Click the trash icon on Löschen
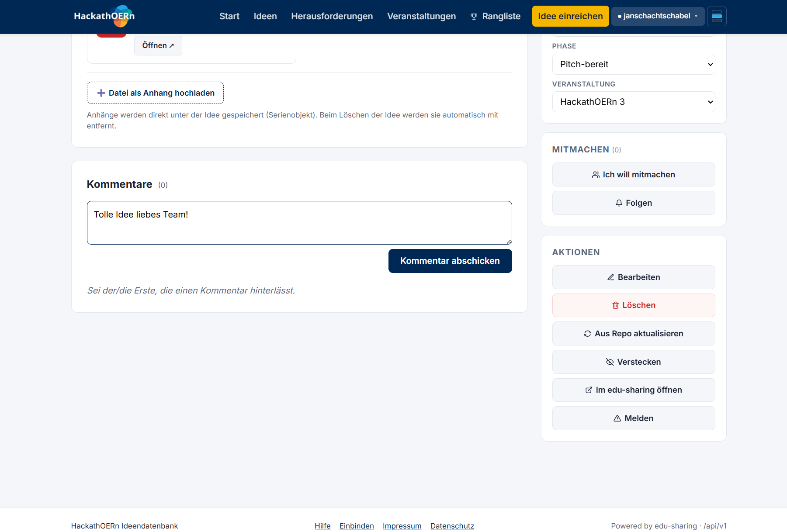787x532 pixels. (615, 305)
